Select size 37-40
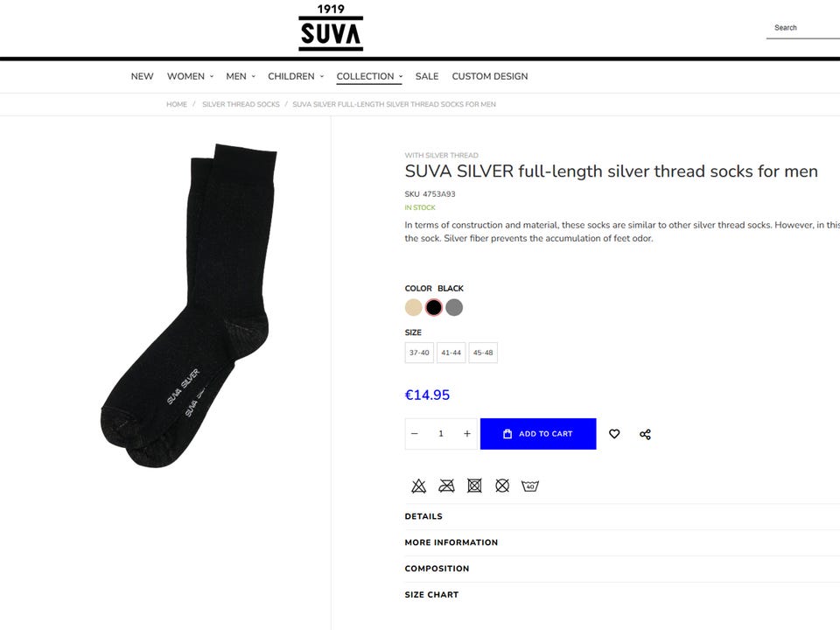Screen dimensions: 840x630 pyautogui.click(x=419, y=353)
